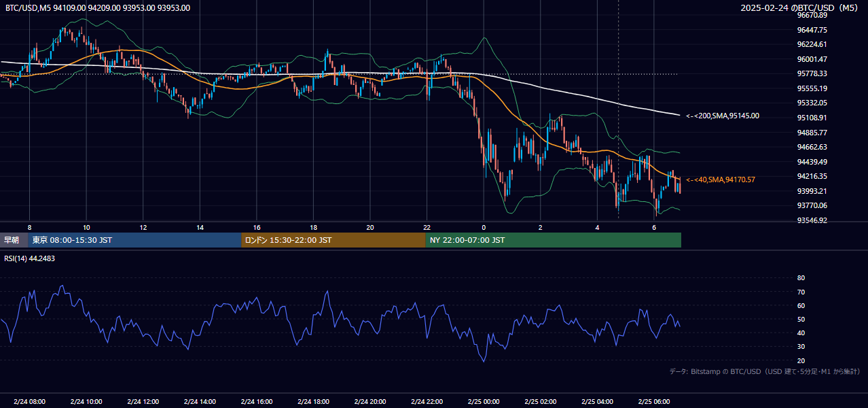The height and width of the screenshot is (408, 868).
Task: Click date label 2/25 06:00
Action: [x=654, y=401]
